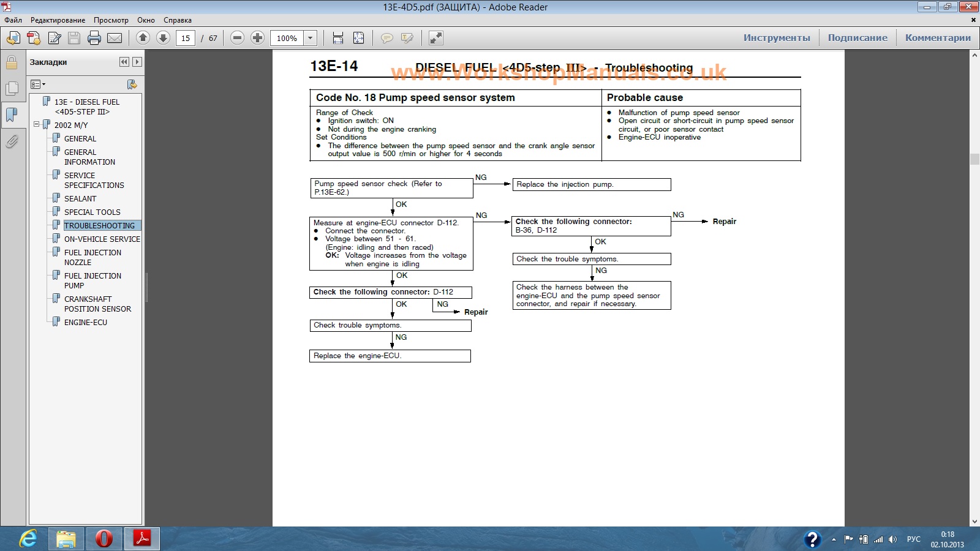Open security lock panel icon
The image size is (980, 551).
pos(12,62)
